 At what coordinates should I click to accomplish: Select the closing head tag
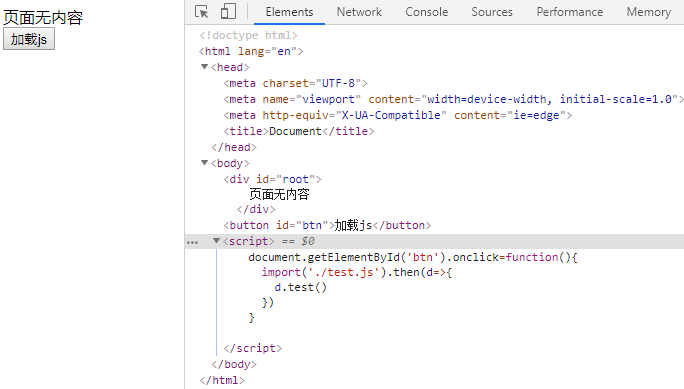pos(234,147)
